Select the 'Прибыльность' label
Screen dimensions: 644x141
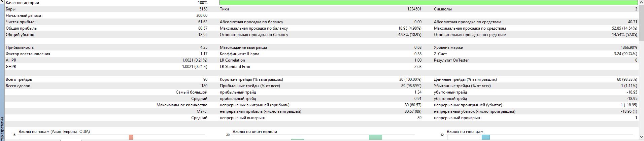[x=20, y=47]
